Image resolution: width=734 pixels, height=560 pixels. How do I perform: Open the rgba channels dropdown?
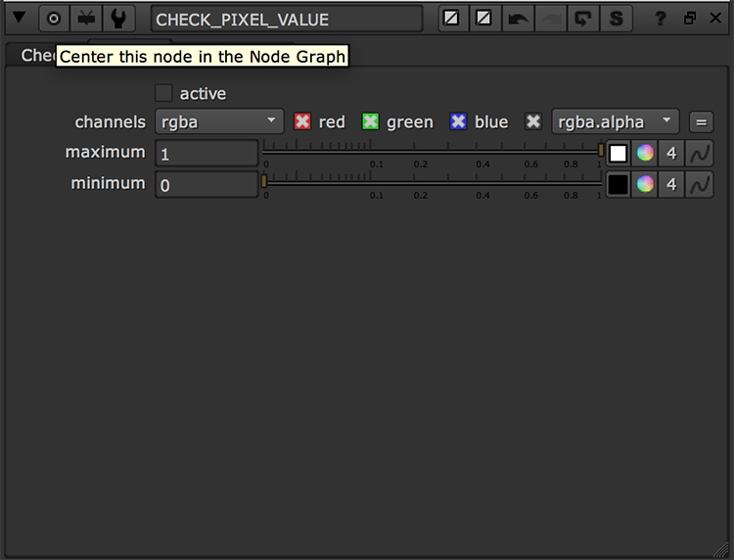click(219, 122)
